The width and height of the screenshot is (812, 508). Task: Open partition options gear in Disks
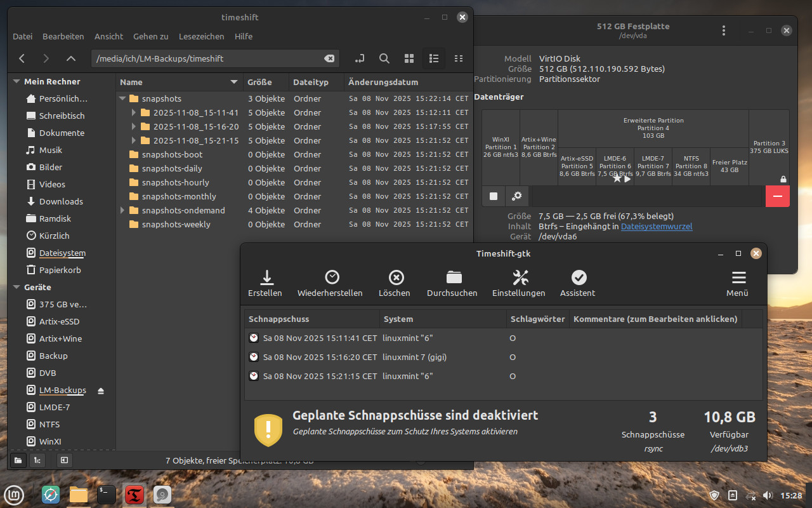coord(517,196)
